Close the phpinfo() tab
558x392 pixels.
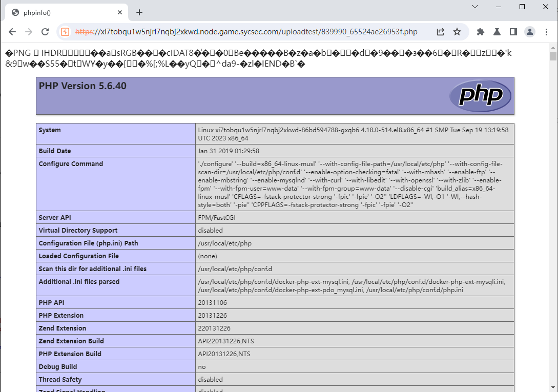[120, 12]
